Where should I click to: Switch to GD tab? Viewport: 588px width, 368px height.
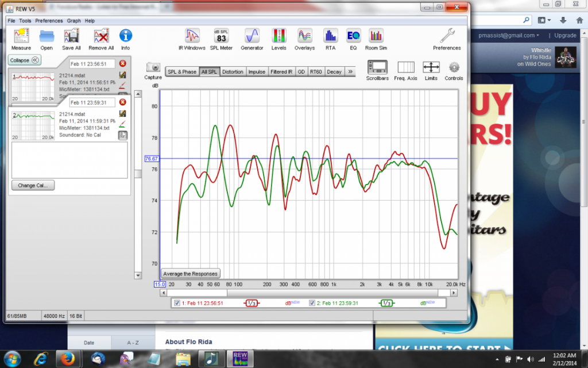[x=301, y=72]
